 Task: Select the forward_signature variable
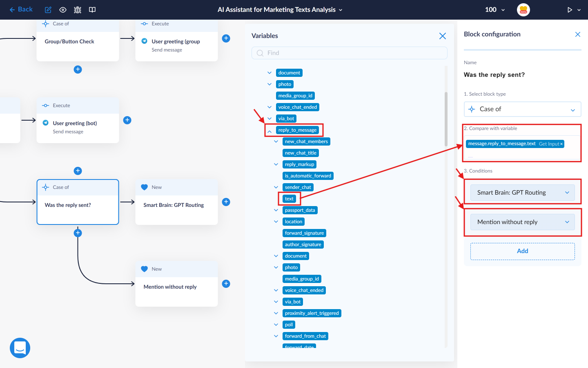click(304, 233)
